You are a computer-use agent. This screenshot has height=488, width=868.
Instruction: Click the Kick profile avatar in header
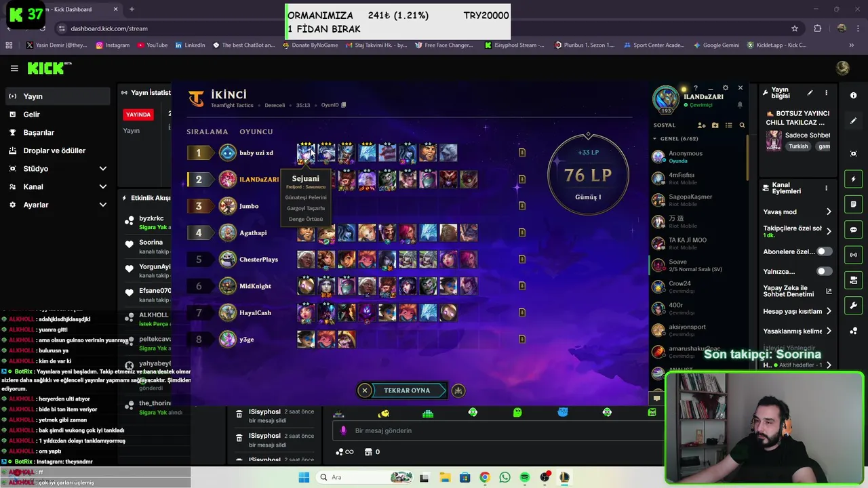pyautogui.click(x=843, y=68)
